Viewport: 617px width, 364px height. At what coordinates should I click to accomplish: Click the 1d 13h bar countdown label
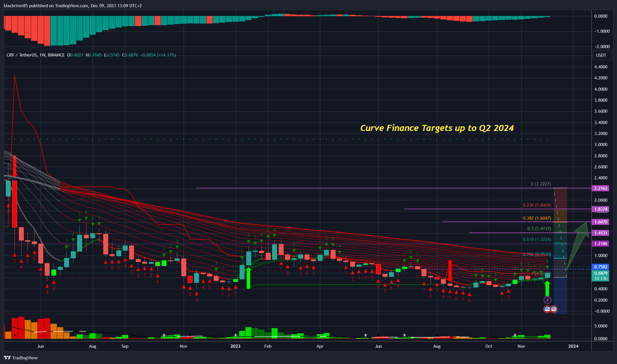click(x=601, y=279)
